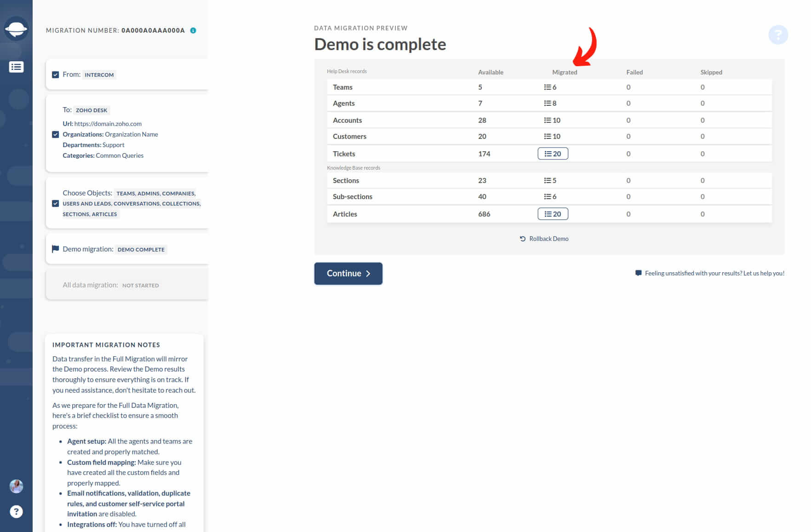Click the user avatar in sidebar
The width and height of the screenshot is (811, 532).
(x=16, y=486)
